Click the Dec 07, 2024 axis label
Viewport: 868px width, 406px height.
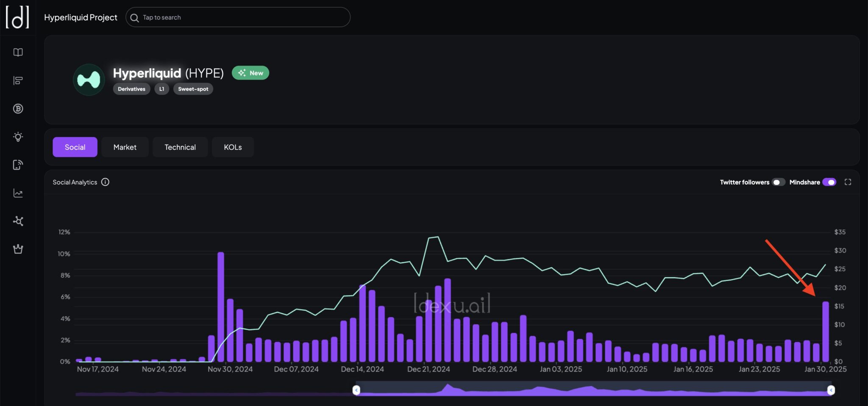(296, 369)
